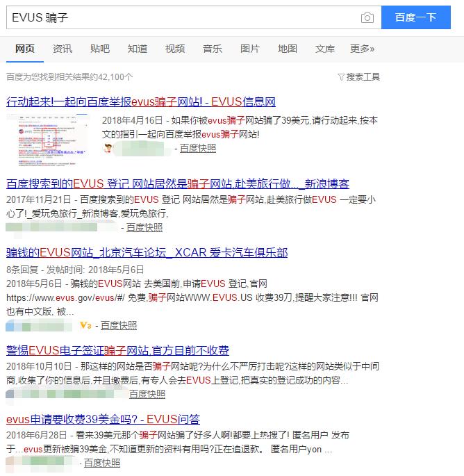Viewport: 464px width, 476px height.
Task: Select the 网页 tab
Action: [25, 49]
